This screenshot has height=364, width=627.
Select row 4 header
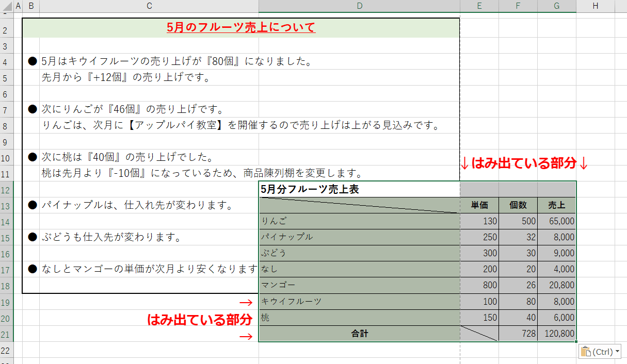click(7, 62)
